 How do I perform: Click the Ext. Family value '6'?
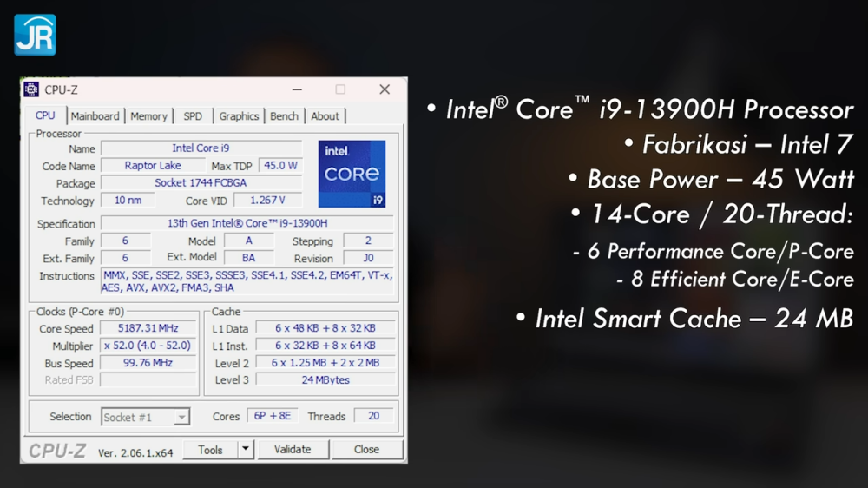(125, 258)
